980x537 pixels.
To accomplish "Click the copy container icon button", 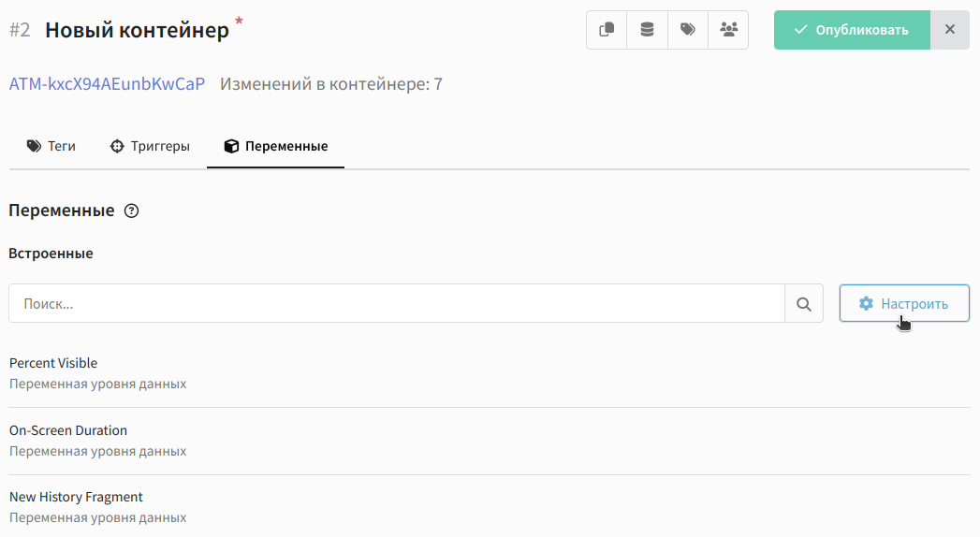I will tap(607, 29).
